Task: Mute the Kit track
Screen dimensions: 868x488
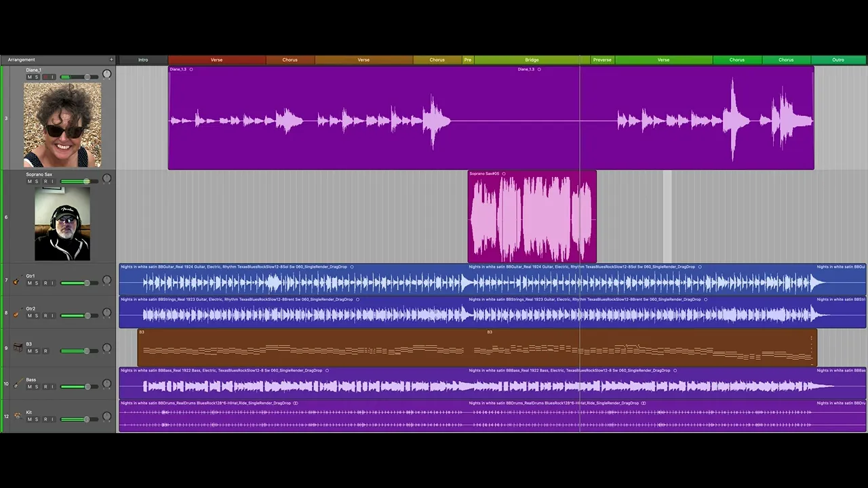Action: pyautogui.click(x=29, y=420)
